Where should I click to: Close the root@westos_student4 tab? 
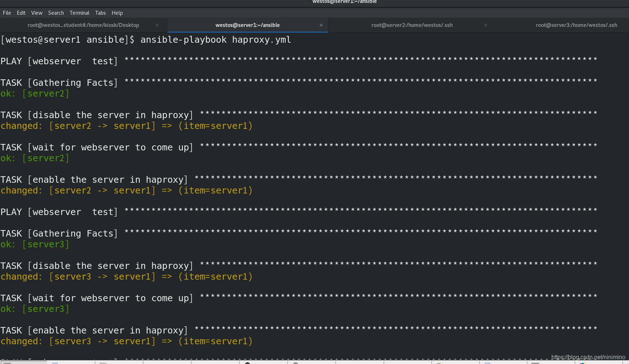point(157,25)
